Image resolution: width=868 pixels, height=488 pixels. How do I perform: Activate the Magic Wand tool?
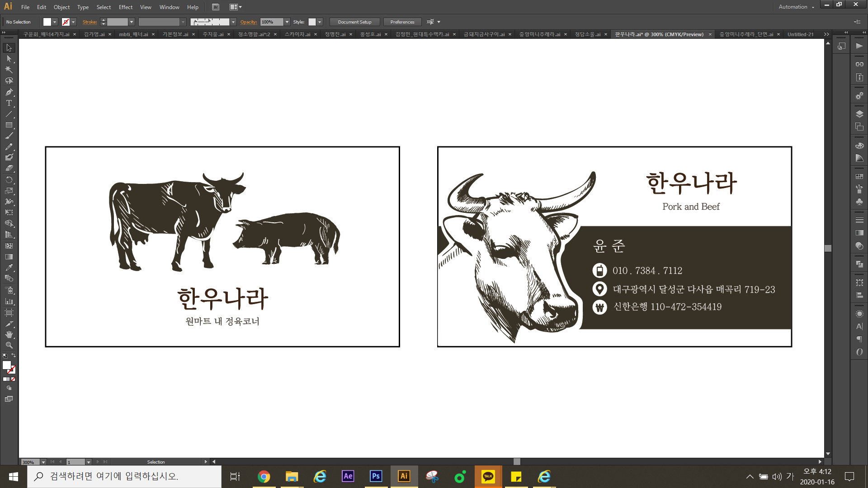(x=9, y=70)
